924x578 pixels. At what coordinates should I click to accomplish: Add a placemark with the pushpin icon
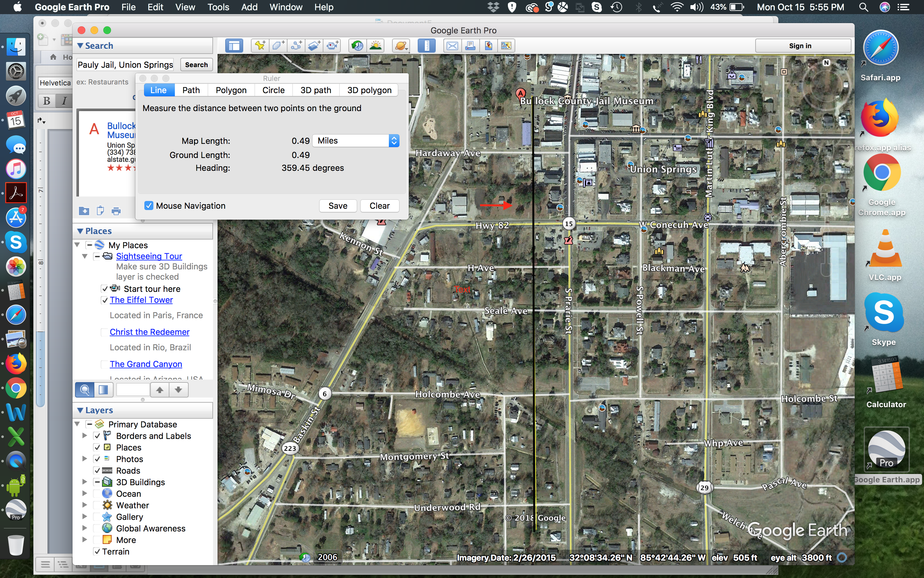tap(260, 46)
